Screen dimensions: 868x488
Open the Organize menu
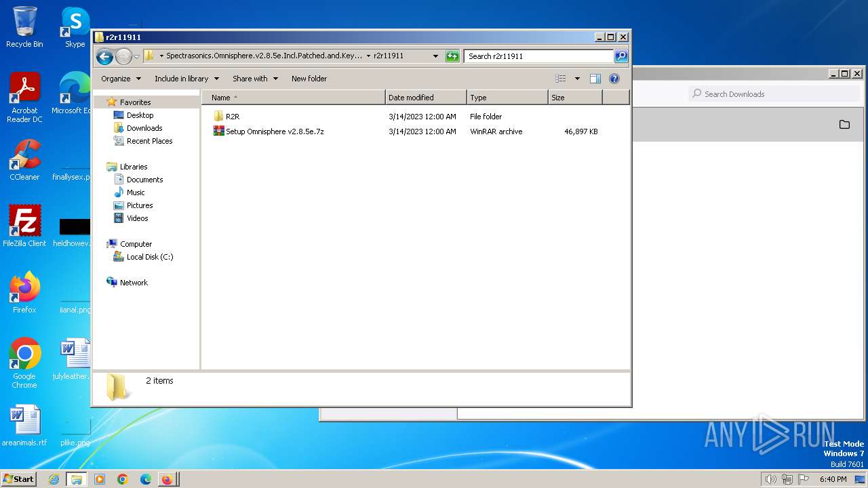(121, 79)
